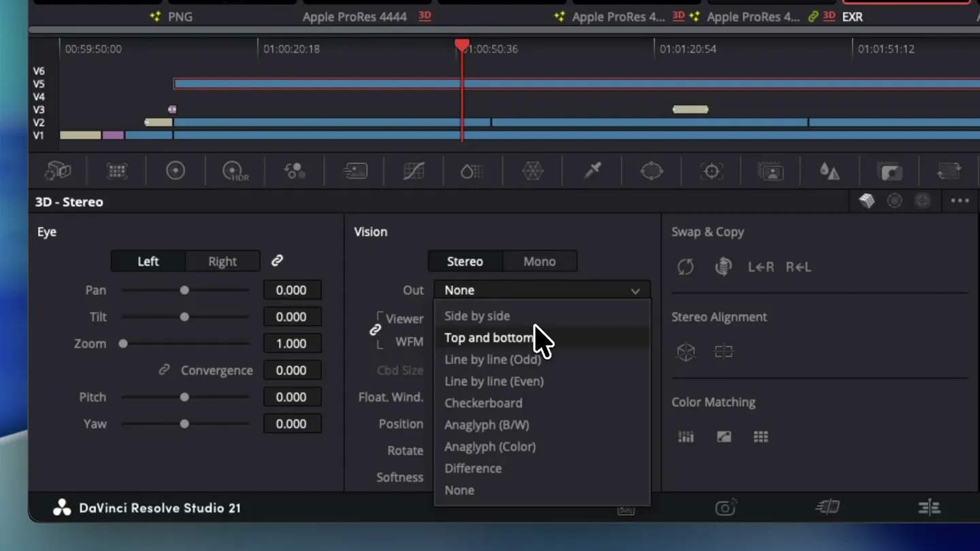Select the Left eye

148,261
